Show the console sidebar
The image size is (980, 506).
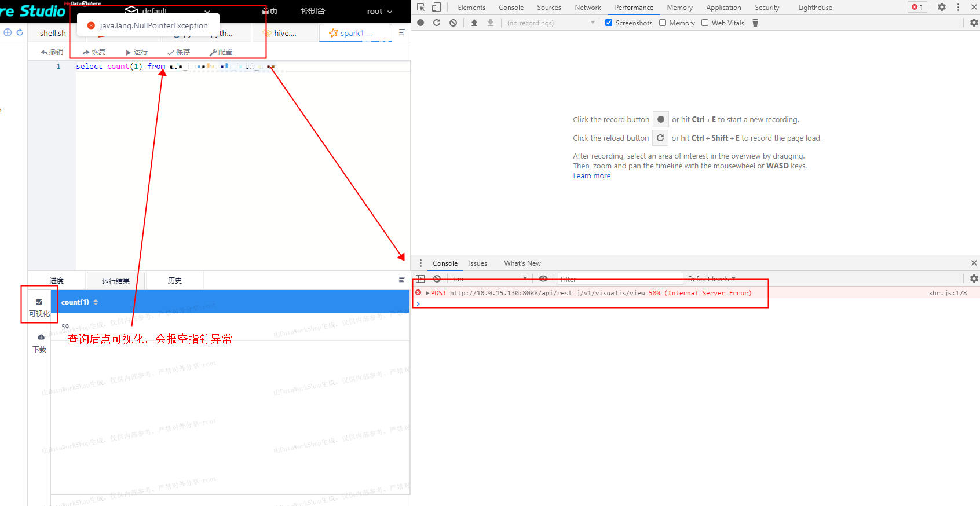420,278
